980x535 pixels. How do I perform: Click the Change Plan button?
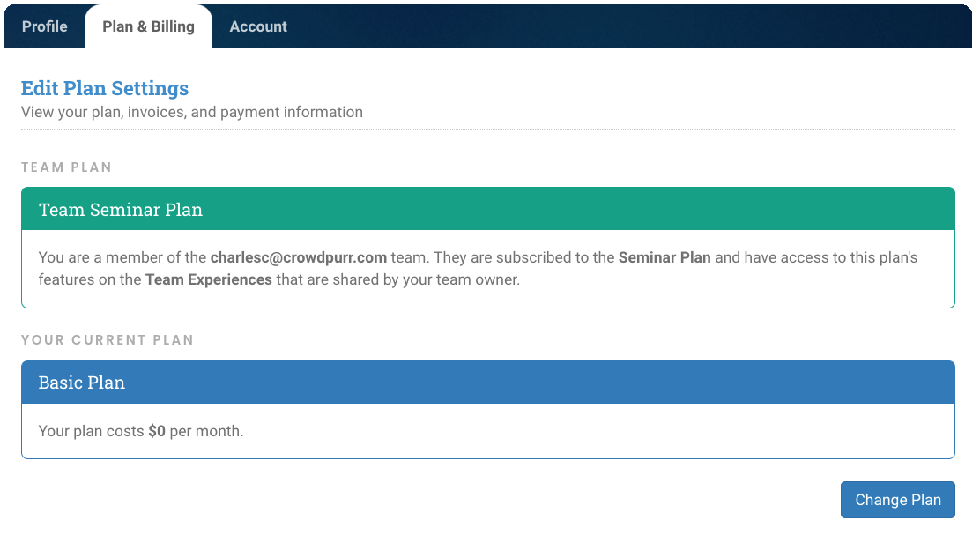click(x=897, y=500)
